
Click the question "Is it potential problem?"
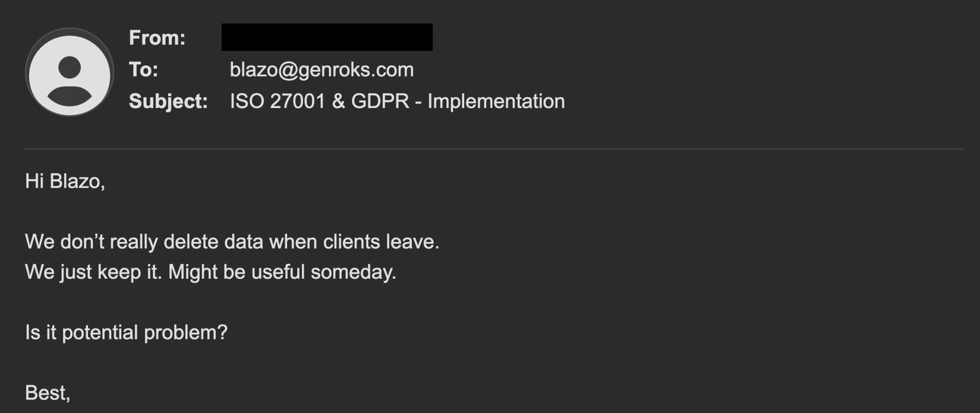click(126, 333)
